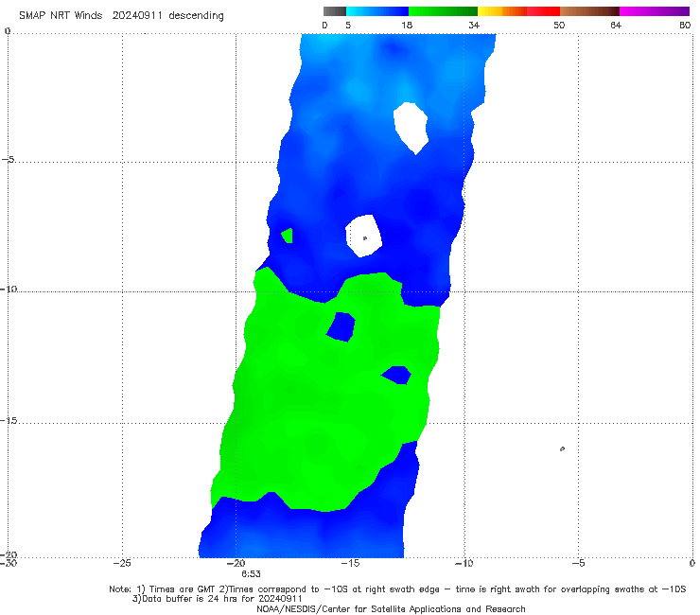Click the lone island marker east of the swath

[562, 448]
